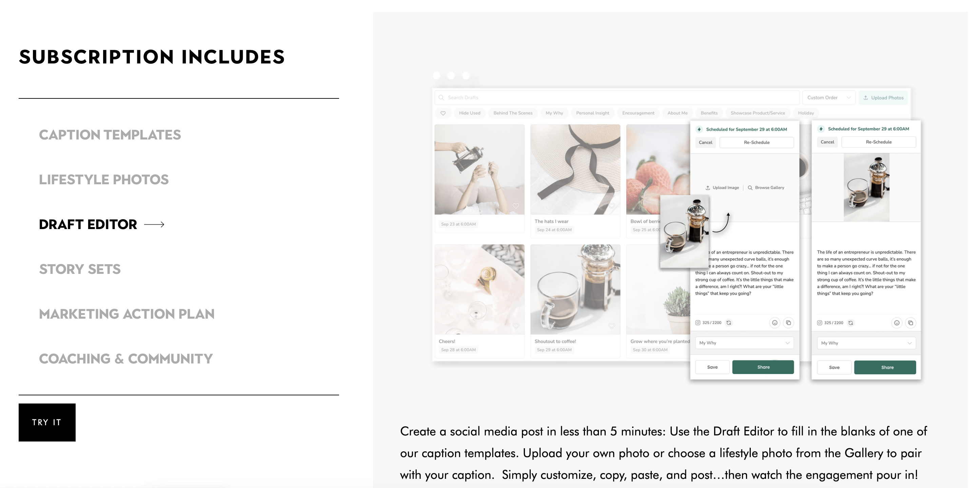Image resolution: width=980 pixels, height=488 pixels.
Task: Select the Encouragement tab
Action: (638, 113)
